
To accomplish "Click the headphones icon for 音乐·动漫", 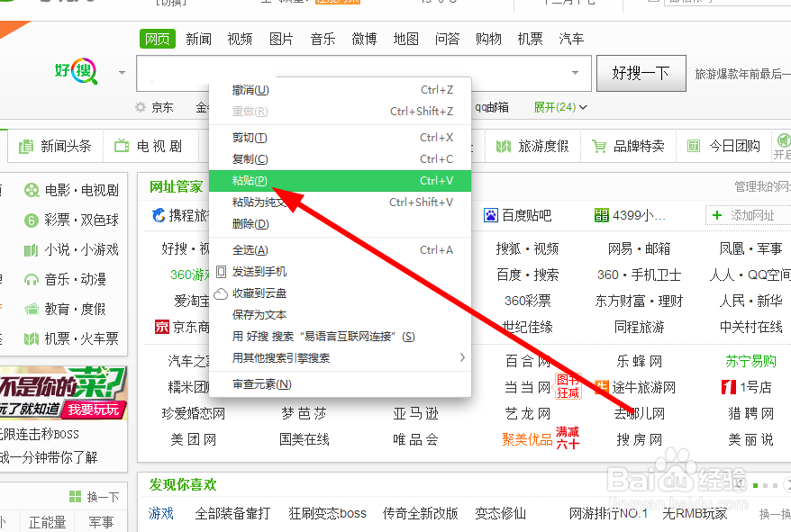I will pos(32,279).
